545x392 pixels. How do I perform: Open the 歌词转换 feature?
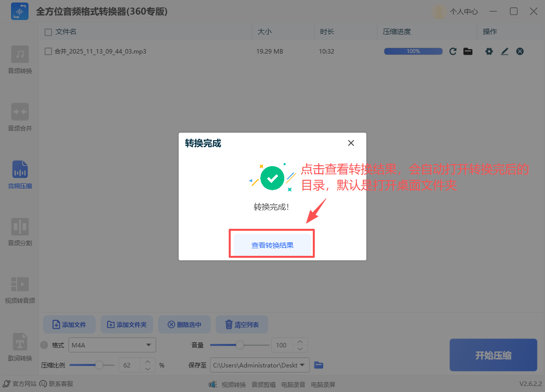click(x=20, y=346)
